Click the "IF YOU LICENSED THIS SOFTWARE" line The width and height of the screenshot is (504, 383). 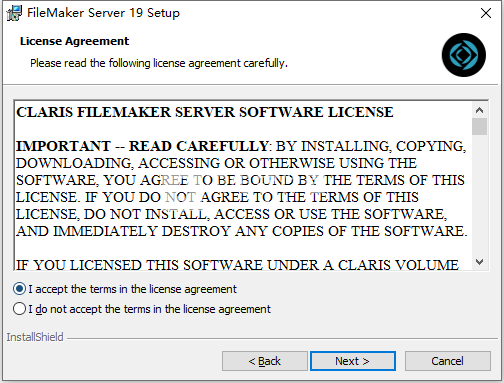pos(237,265)
